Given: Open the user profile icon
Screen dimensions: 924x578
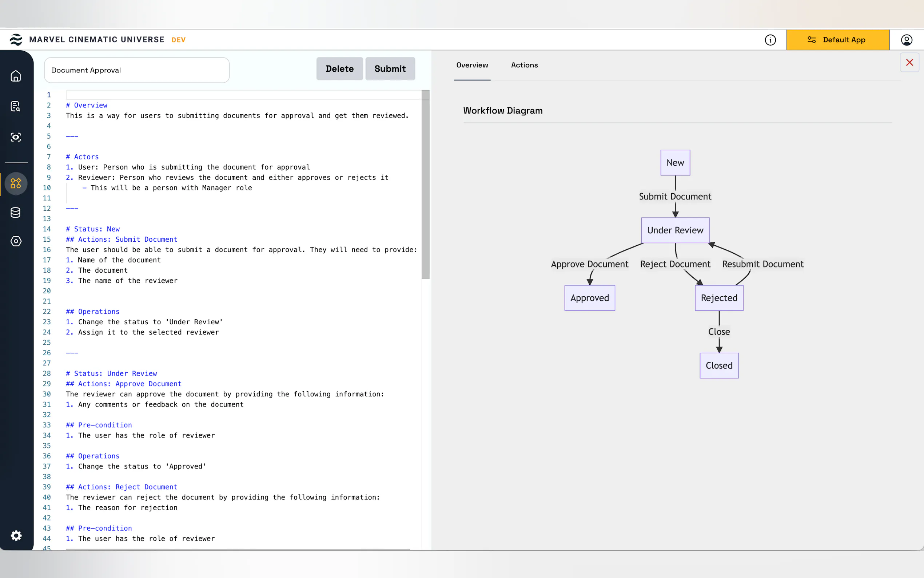Looking at the screenshot, I should (907, 40).
